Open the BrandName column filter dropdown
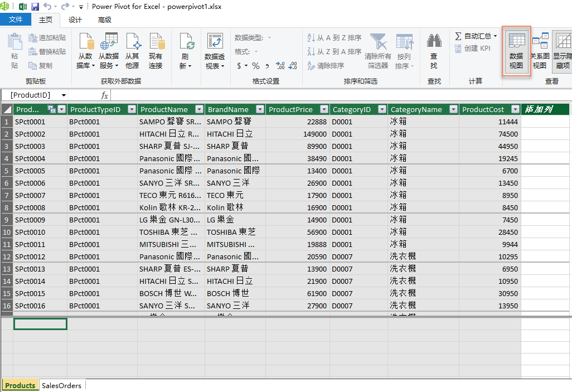Screen dimensions: 572x392 pyautogui.click(x=260, y=109)
